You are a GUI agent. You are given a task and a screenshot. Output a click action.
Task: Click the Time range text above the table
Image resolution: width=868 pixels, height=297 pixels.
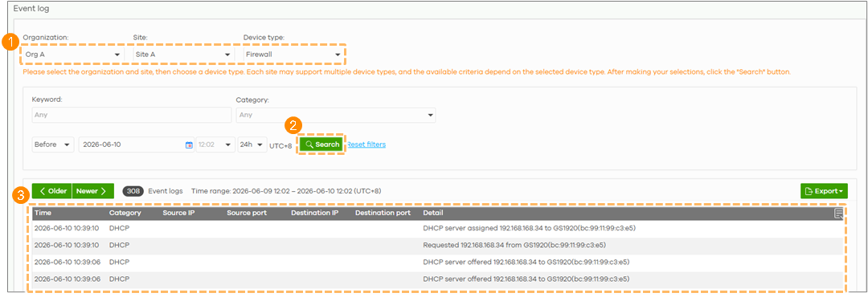point(286,191)
